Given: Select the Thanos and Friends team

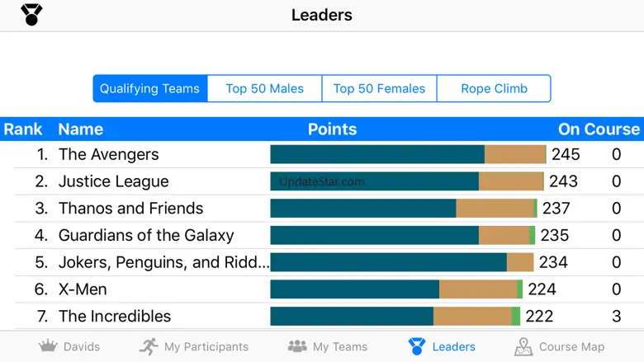Looking at the screenshot, I should pyautogui.click(x=130, y=209).
